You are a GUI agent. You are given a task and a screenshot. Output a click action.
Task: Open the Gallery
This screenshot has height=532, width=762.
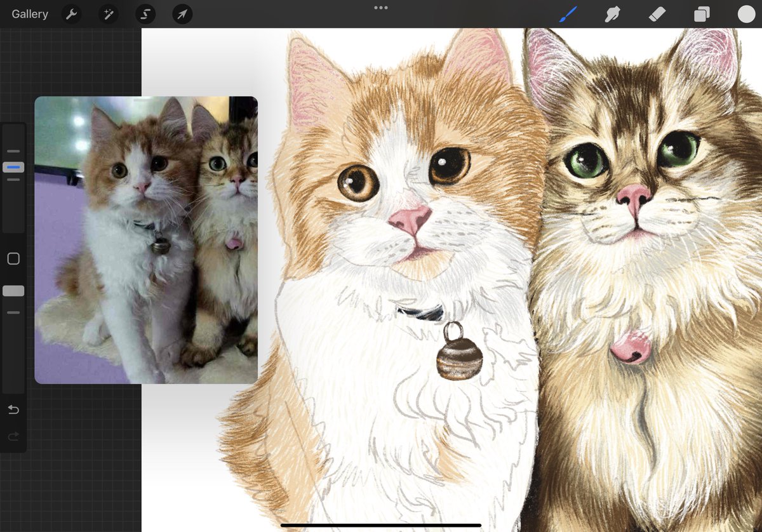30,14
